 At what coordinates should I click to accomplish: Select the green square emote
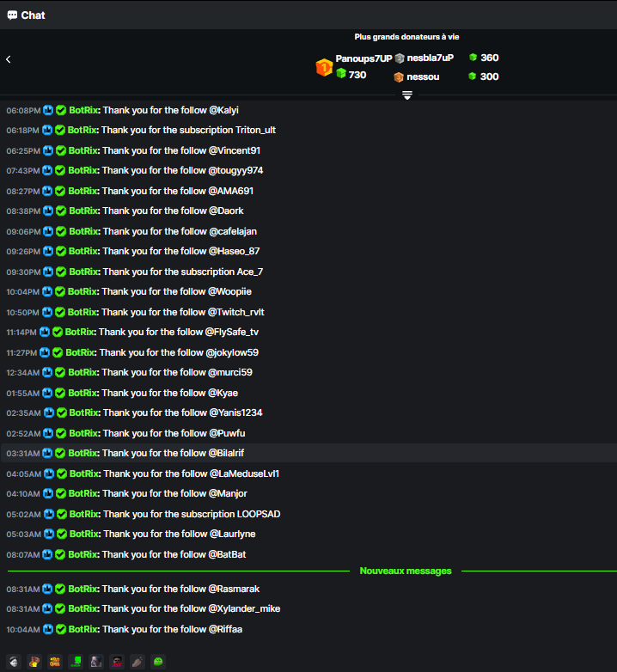76,662
